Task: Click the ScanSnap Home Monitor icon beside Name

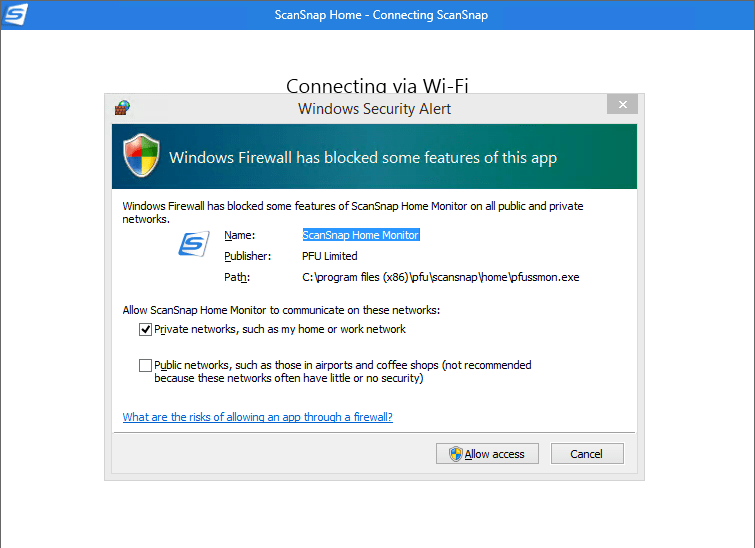Action: (193, 243)
